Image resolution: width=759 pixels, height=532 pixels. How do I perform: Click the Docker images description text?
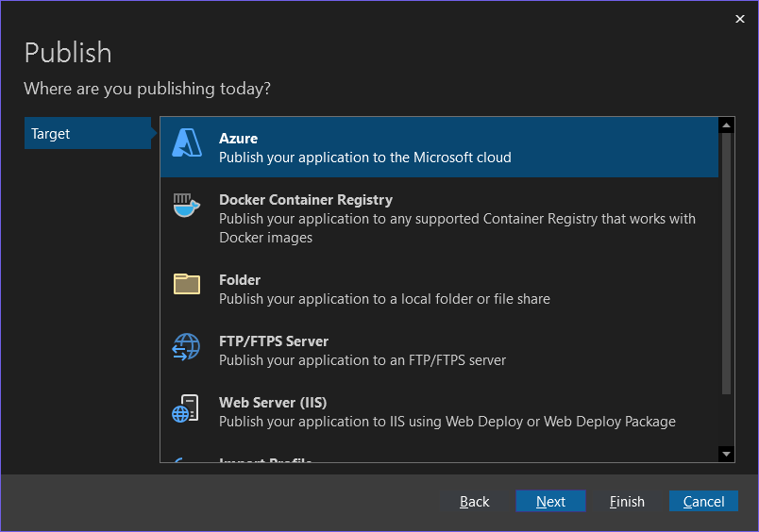click(x=457, y=228)
